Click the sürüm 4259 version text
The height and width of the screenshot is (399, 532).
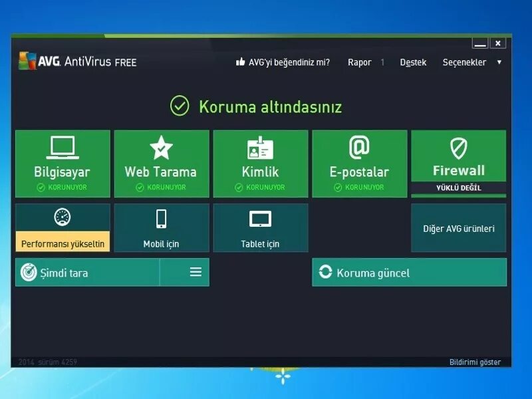point(57,362)
